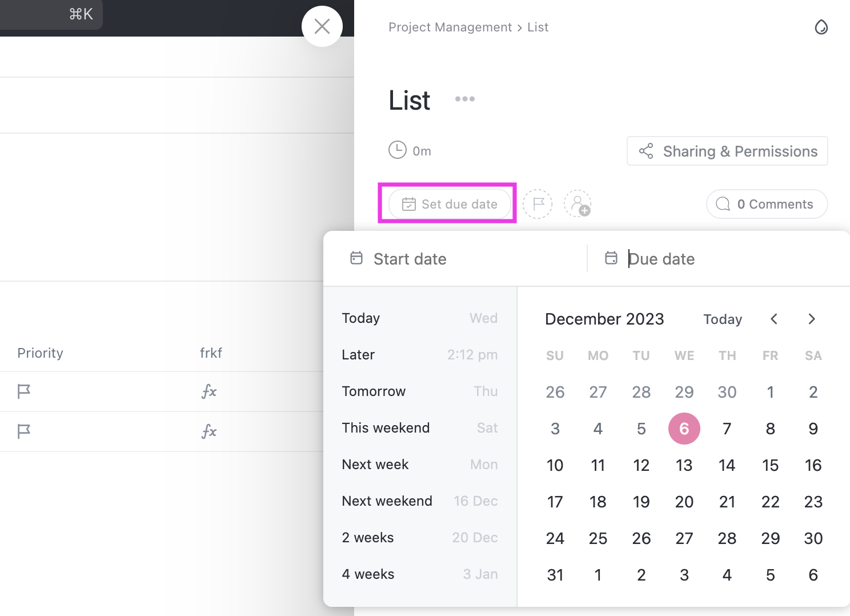Advance to the next month with the right chevron
Viewport: 850px width, 616px height.
(x=812, y=319)
